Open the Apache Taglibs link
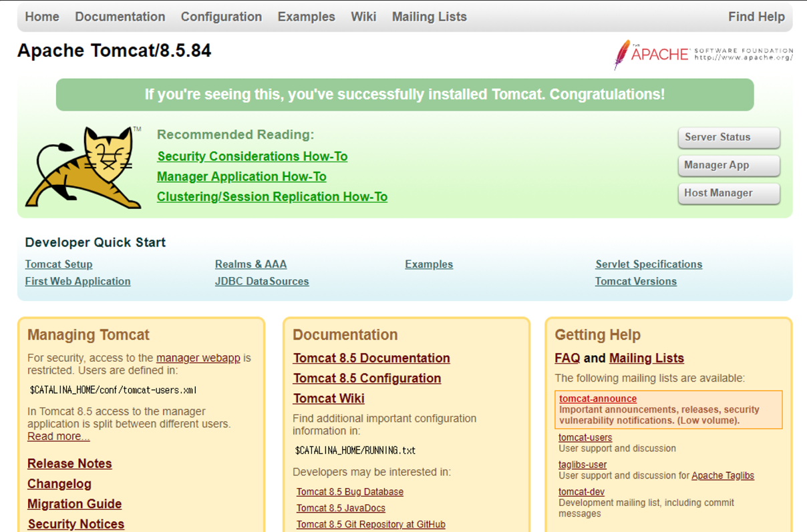807x532 pixels. 723,476
